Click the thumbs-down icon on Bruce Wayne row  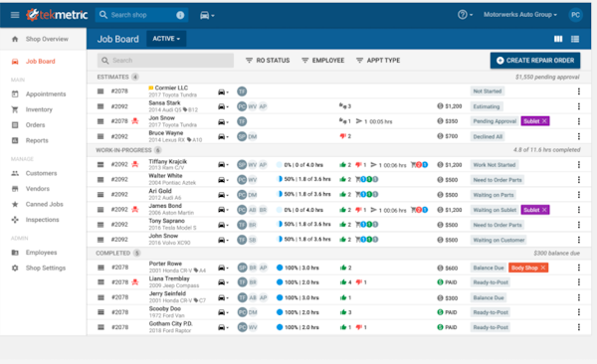342,136
